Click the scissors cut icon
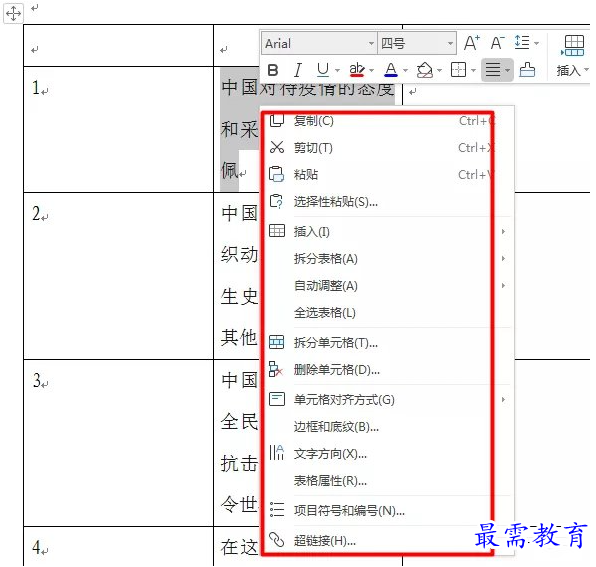The width and height of the screenshot is (596, 567). pos(277,147)
